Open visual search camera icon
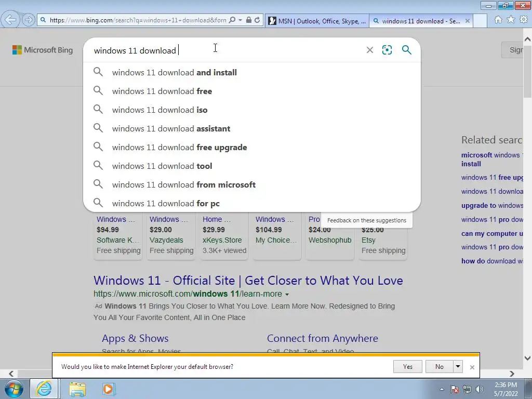 387,50
